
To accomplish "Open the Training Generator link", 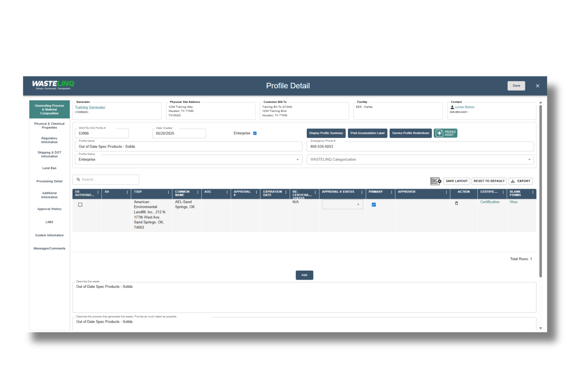I will 90,107.
